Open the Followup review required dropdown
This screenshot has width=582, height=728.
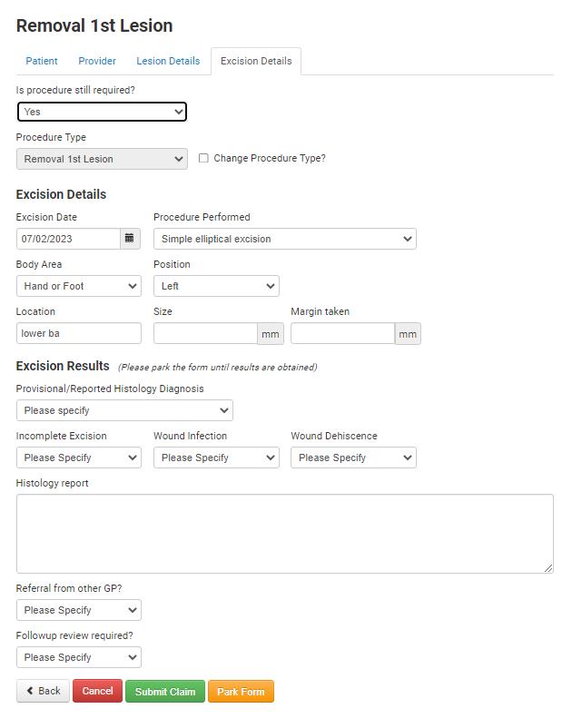click(78, 657)
